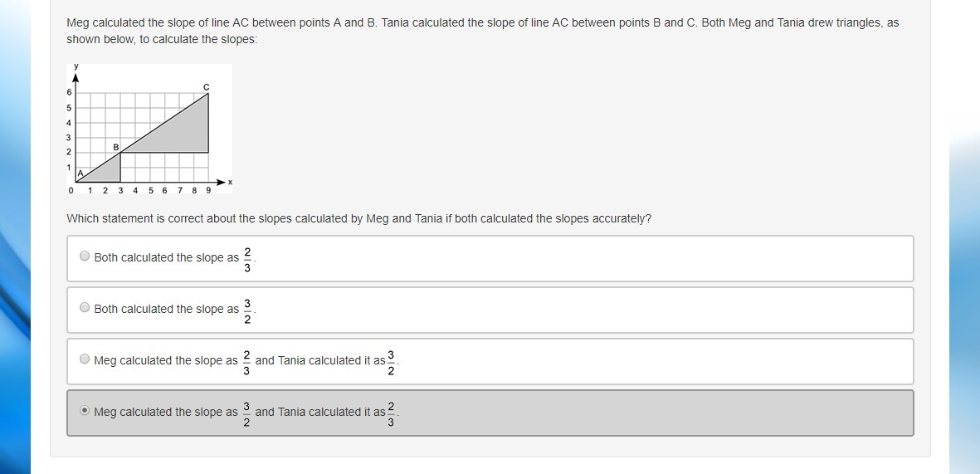Click the 2/3 fraction in the first answer
This screenshot has width=980, height=474.
247,258
